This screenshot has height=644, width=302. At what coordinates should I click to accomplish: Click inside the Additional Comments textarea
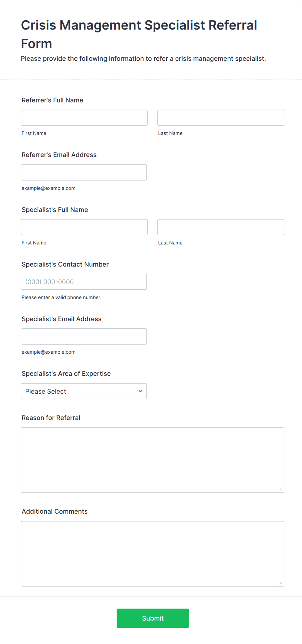(x=153, y=554)
